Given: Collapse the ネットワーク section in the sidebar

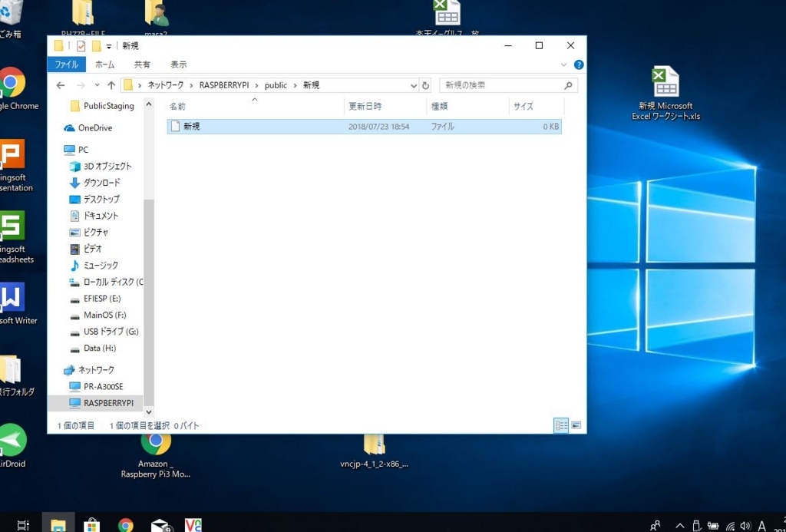Looking at the screenshot, I should (x=60, y=369).
